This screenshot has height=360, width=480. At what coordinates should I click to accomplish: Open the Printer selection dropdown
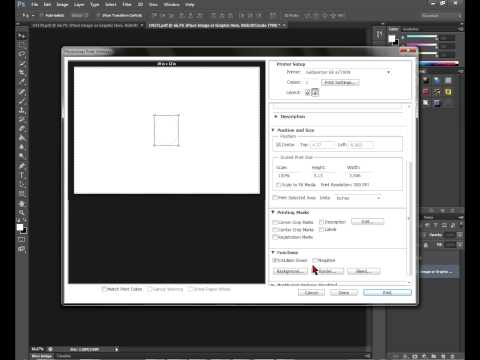tap(348, 72)
